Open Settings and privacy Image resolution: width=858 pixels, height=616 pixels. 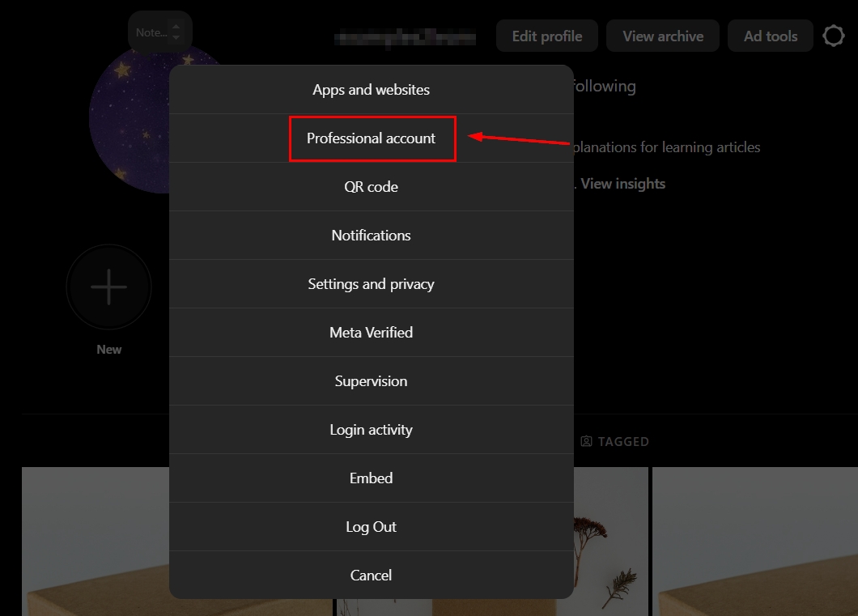click(x=371, y=284)
